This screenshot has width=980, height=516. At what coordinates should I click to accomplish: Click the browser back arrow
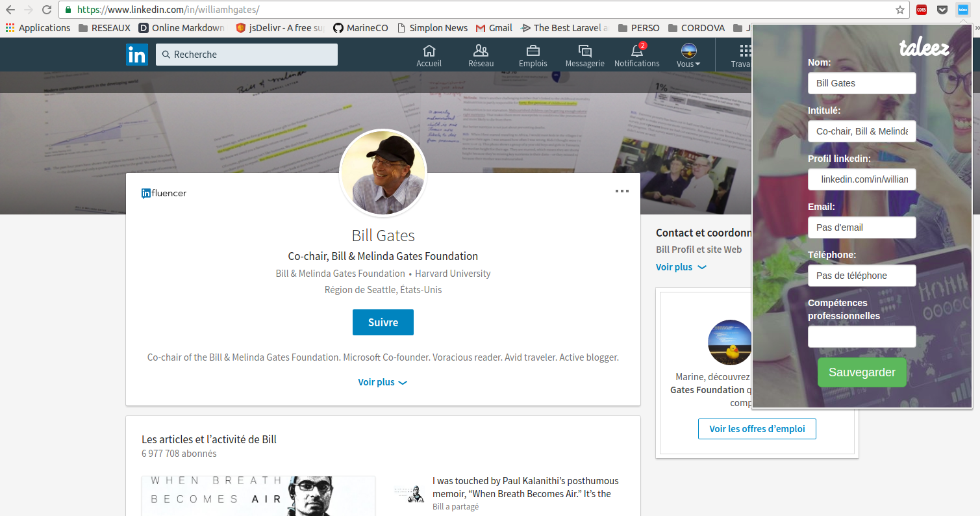10,10
